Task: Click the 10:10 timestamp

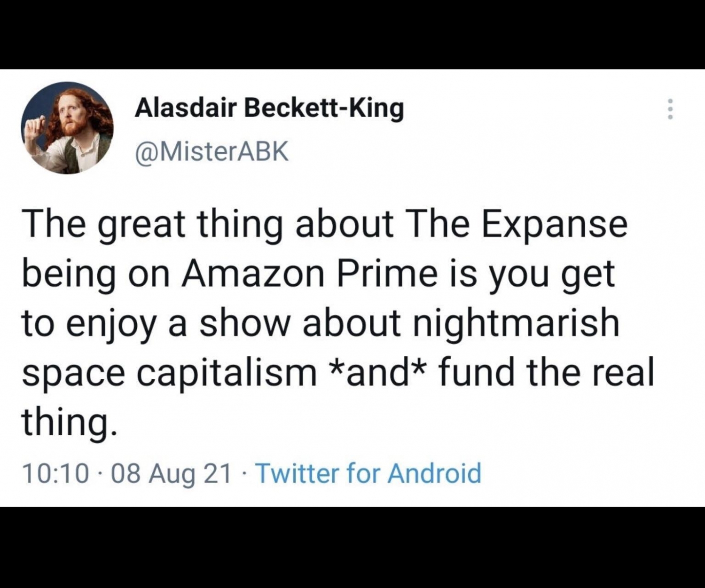Action: point(55,473)
